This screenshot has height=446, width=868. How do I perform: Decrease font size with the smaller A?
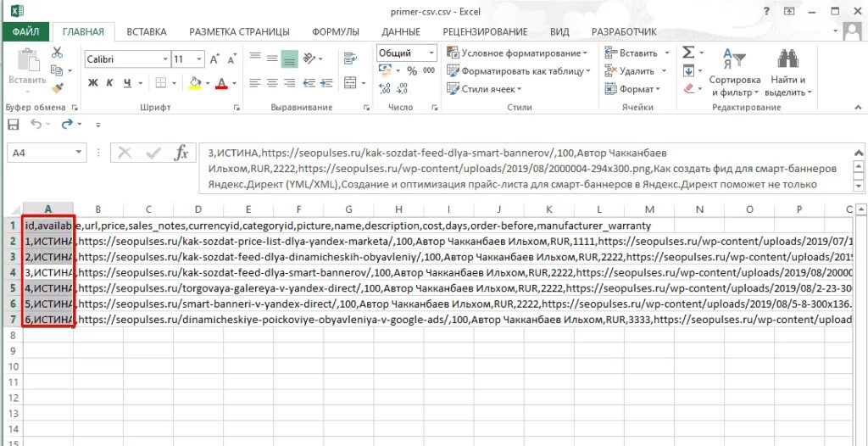tap(232, 59)
